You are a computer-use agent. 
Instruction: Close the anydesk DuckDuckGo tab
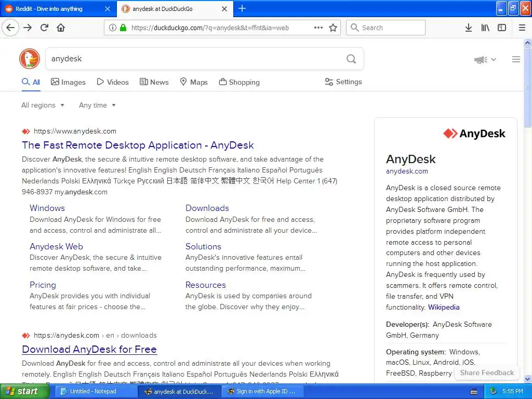224,9
